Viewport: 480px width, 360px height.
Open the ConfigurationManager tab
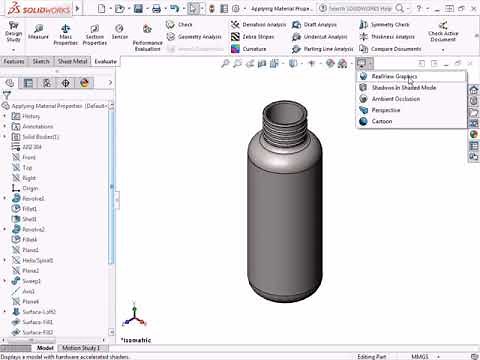47,83
